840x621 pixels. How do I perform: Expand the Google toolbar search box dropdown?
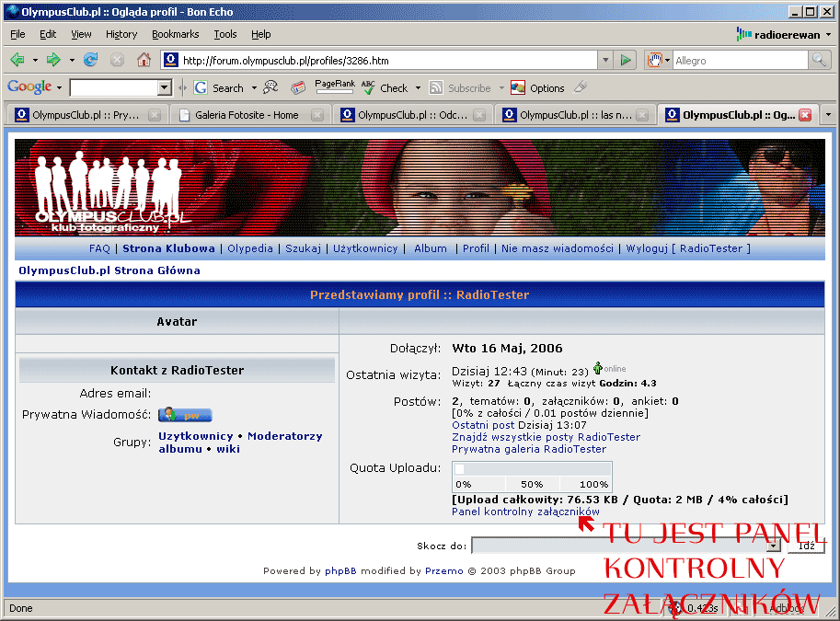165,88
